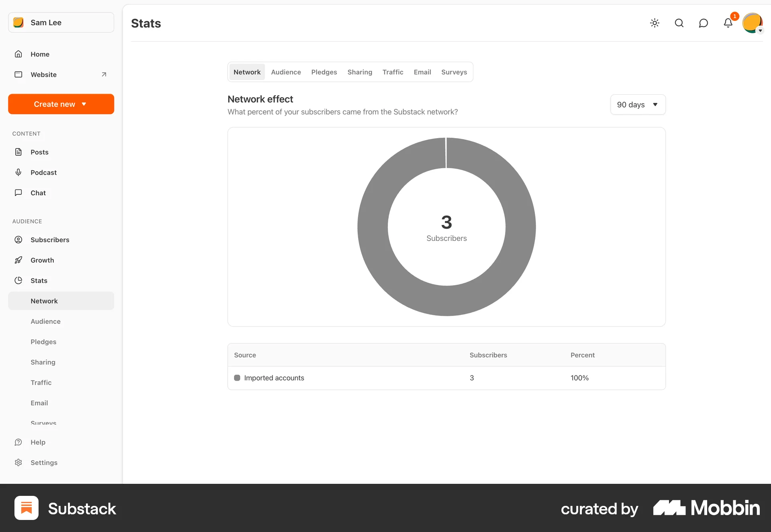The width and height of the screenshot is (771, 532).
Task: Open the Stats pie chart icon
Action: pyautogui.click(x=18, y=280)
